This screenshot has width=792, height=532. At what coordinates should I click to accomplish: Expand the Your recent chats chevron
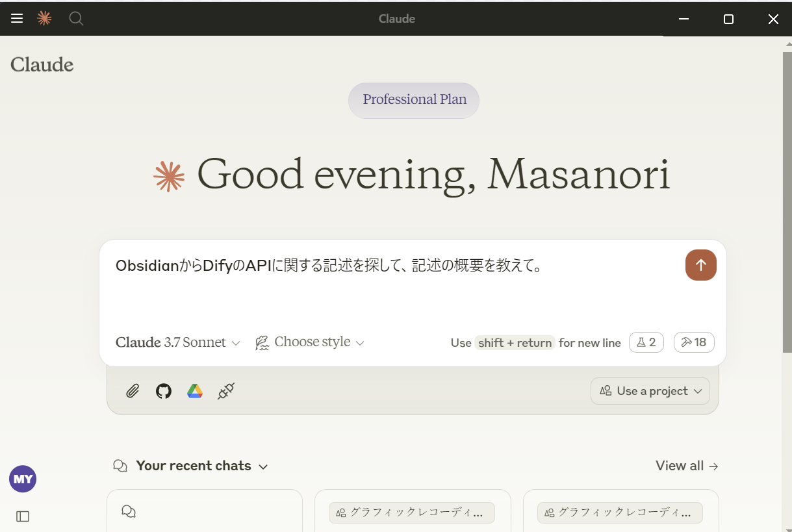click(x=263, y=466)
